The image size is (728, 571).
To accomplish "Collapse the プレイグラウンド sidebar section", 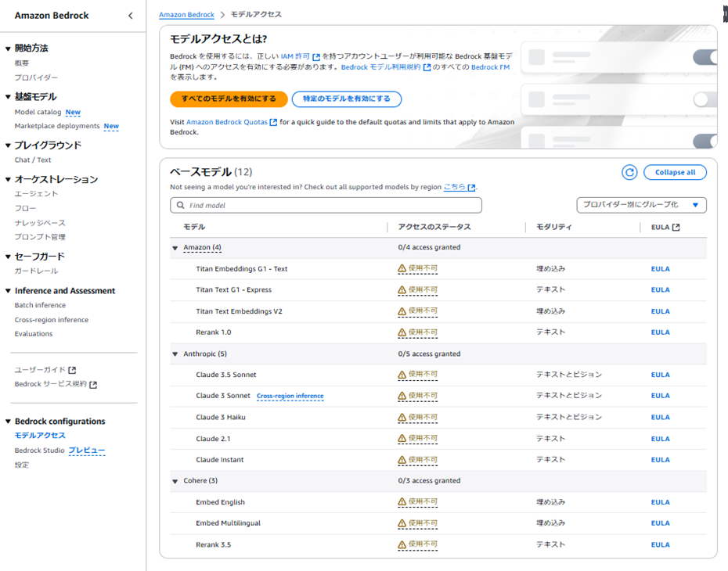I will point(8,145).
